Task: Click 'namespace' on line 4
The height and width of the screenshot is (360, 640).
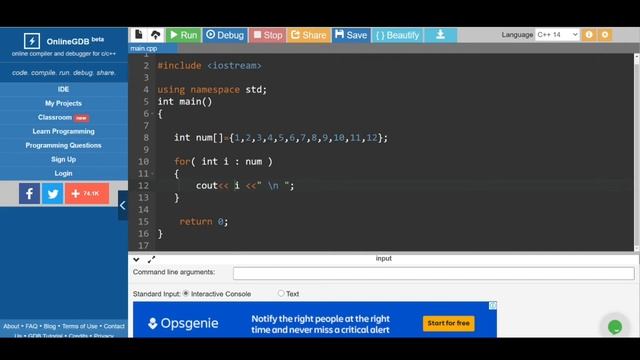Action: (215, 90)
